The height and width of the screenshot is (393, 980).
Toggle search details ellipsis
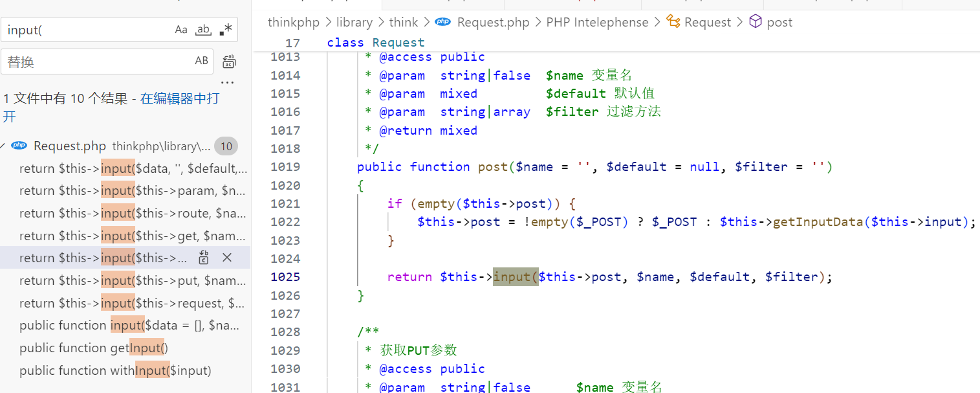(227, 83)
